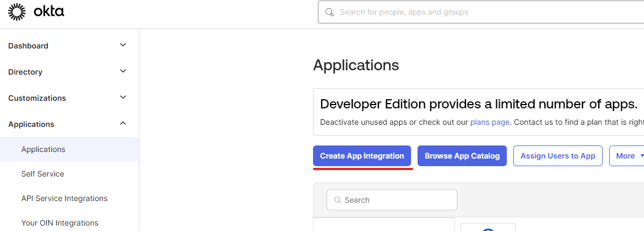Open the More dropdown button
This screenshot has width=644, height=231.
point(626,156)
